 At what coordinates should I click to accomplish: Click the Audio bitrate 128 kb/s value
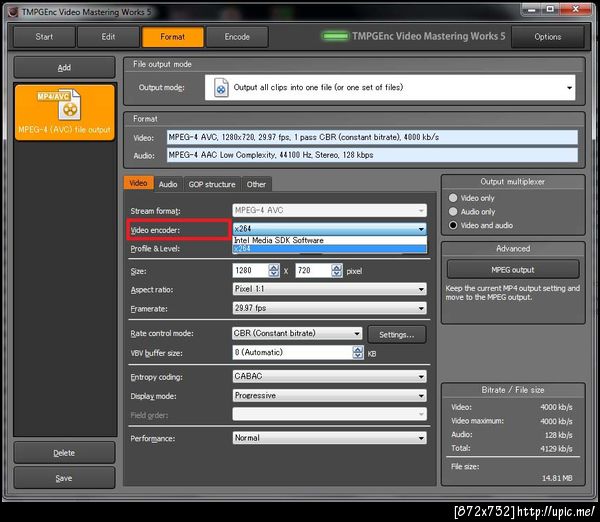click(x=559, y=435)
